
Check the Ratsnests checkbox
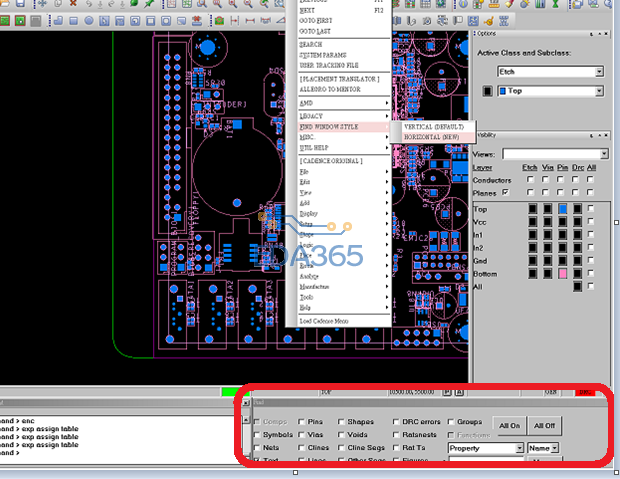tap(396, 435)
